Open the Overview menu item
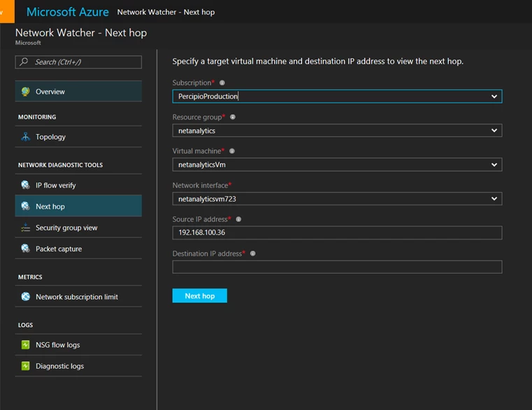The width and height of the screenshot is (532, 410). point(78,91)
